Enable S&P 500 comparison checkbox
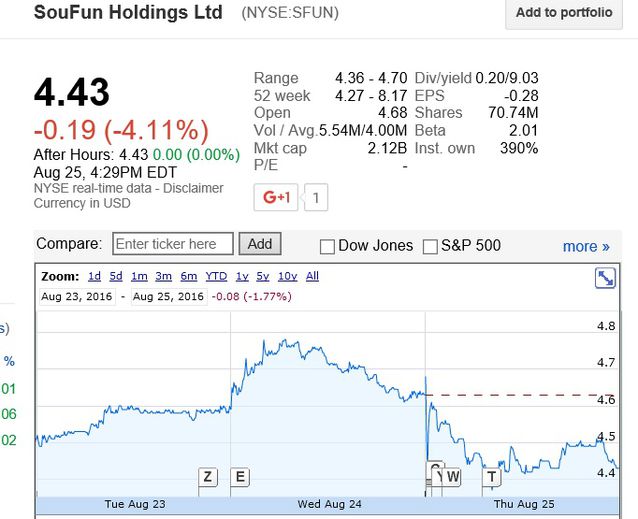The height and width of the screenshot is (519, 638). click(431, 246)
